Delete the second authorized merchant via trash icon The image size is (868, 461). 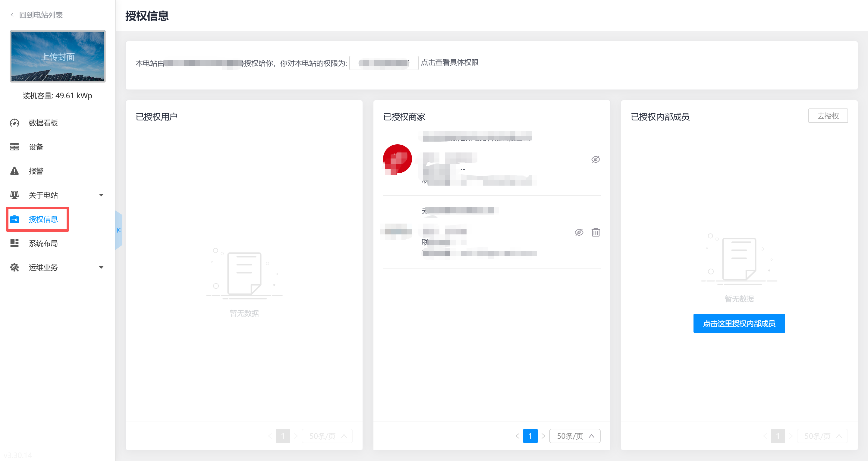point(596,232)
